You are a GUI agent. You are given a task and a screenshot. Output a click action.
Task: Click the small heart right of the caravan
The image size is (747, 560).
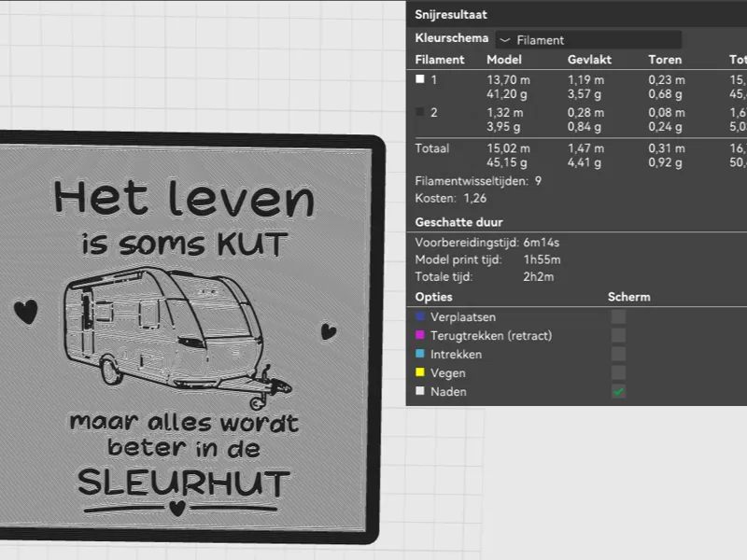tap(329, 331)
